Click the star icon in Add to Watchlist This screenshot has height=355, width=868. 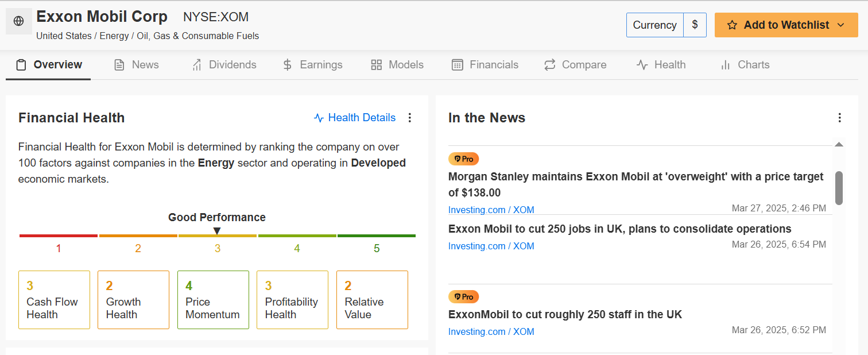[x=732, y=25]
